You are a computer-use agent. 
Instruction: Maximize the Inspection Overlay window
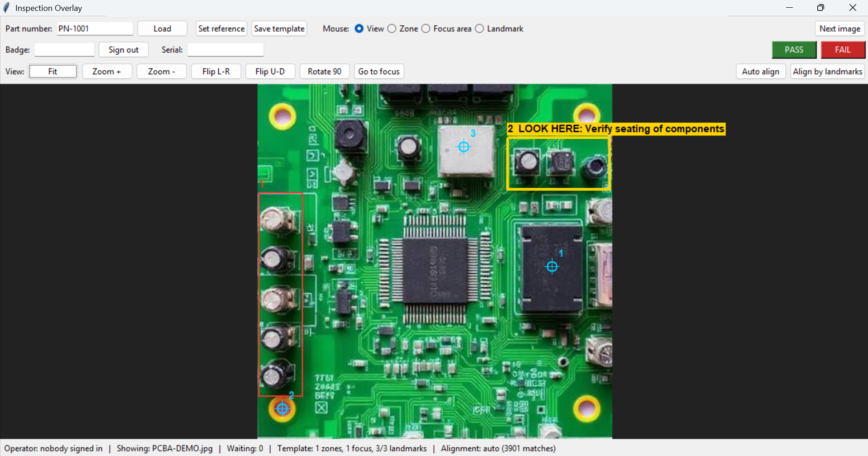click(x=820, y=8)
